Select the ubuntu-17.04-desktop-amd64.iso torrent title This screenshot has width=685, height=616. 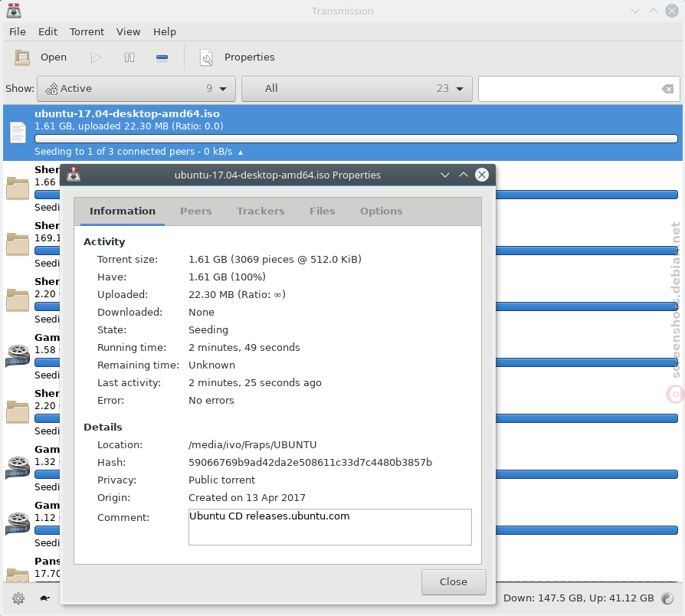[x=127, y=113]
